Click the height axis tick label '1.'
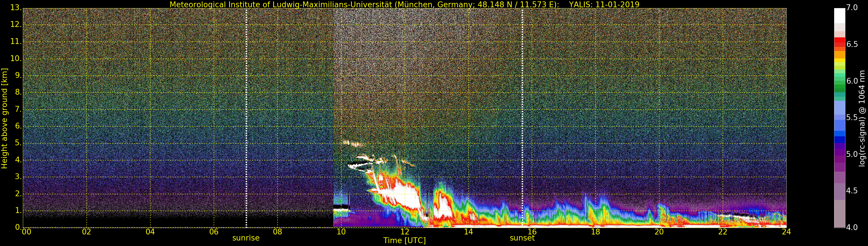This screenshot has width=868, height=246. coord(18,211)
